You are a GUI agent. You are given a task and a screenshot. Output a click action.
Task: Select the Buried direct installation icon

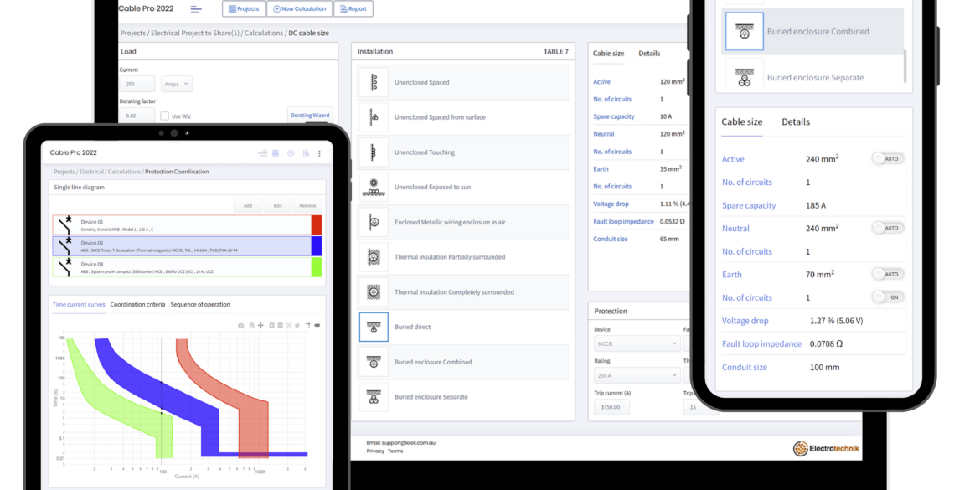(x=374, y=327)
